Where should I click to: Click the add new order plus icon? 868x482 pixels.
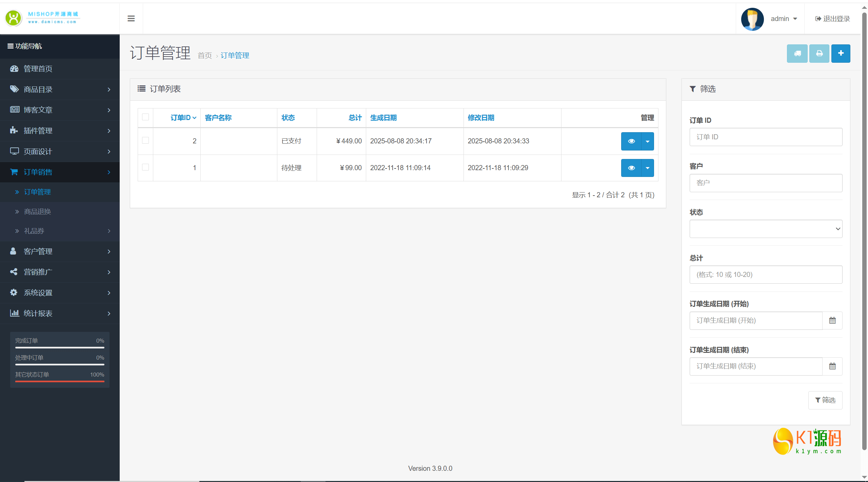841,53
